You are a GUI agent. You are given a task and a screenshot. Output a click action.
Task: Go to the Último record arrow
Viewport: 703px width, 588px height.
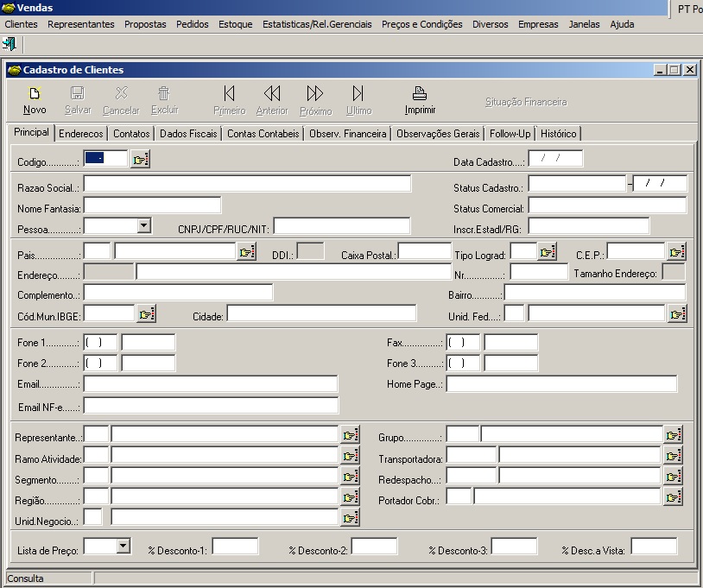358,93
